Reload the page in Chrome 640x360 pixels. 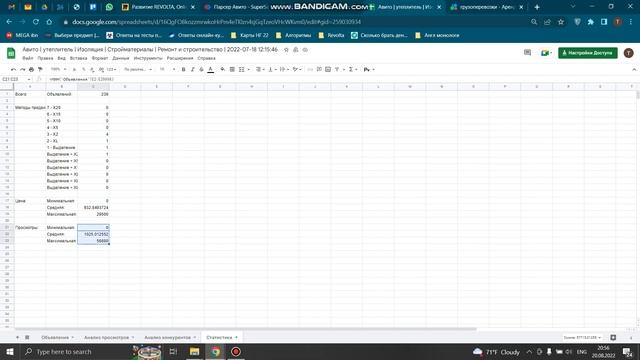coord(36,22)
